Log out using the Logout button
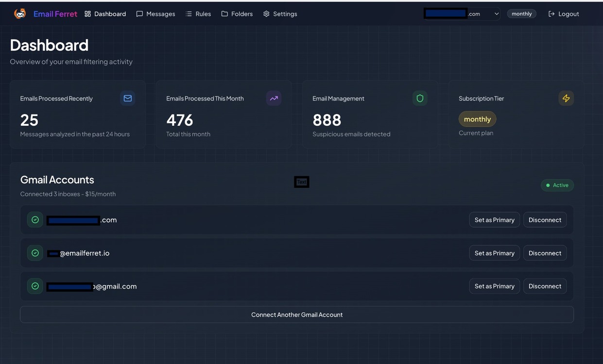Viewport: 603px width, 364px height. click(x=564, y=14)
